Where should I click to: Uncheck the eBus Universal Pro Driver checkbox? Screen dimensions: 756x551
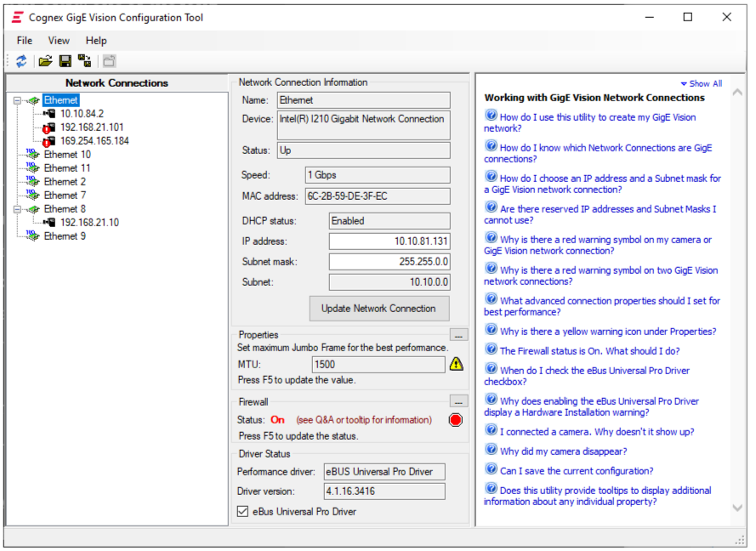[242, 511]
